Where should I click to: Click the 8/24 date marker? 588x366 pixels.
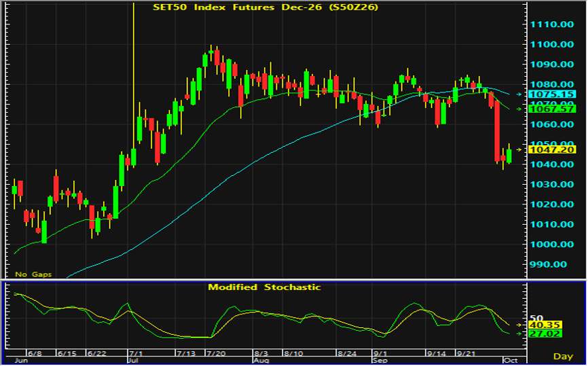[x=347, y=354]
